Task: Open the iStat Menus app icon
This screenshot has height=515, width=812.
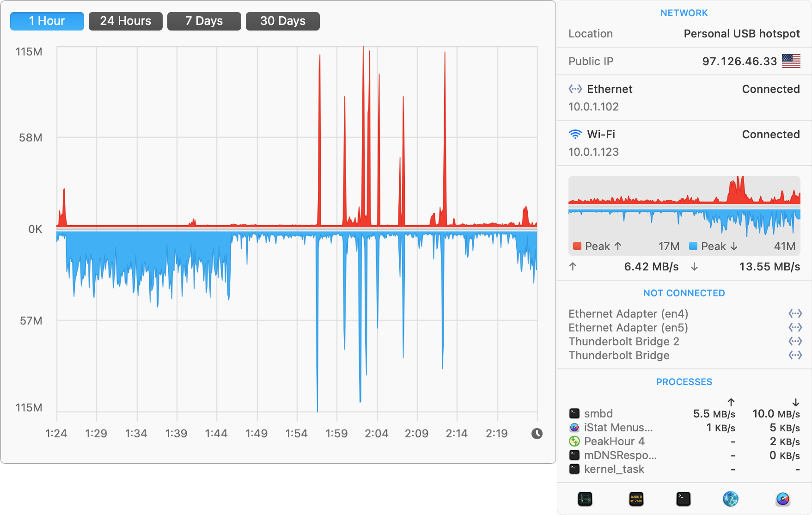Action: pyautogui.click(x=782, y=499)
